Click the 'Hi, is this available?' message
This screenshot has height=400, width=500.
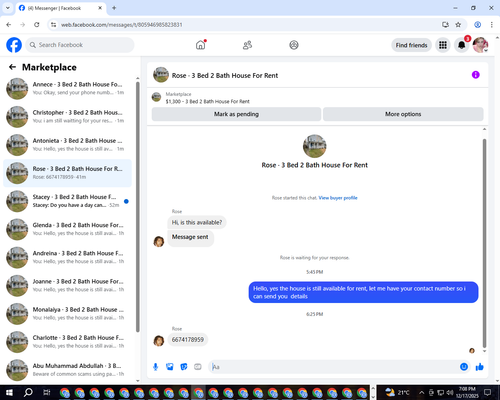point(197,222)
